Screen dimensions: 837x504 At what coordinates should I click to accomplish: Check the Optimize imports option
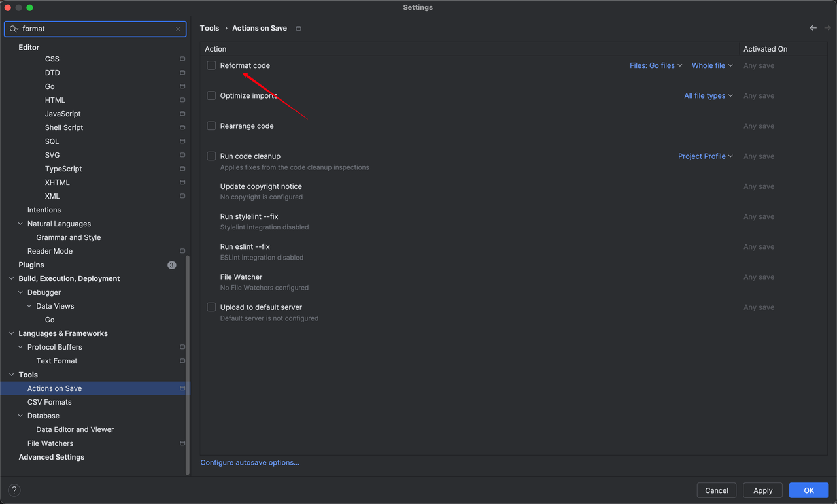tap(211, 95)
